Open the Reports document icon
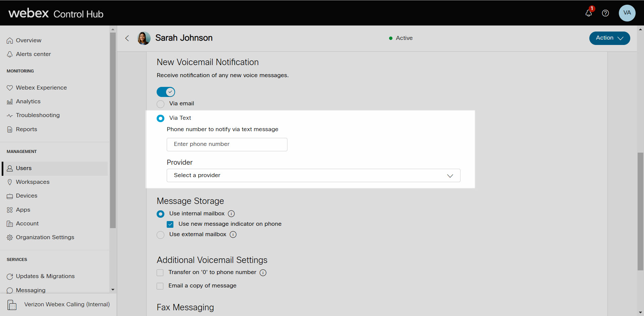644x316 pixels. coord(9,129)
